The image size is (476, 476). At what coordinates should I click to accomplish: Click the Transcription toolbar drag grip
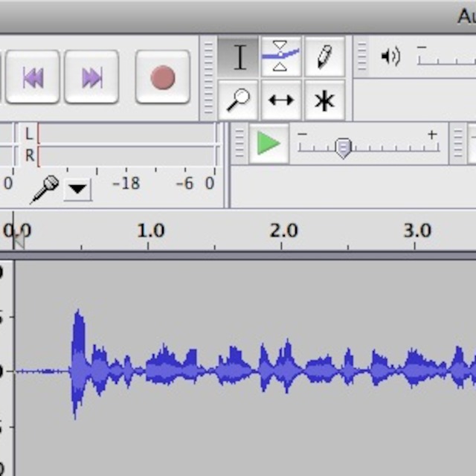pos(239,144)
